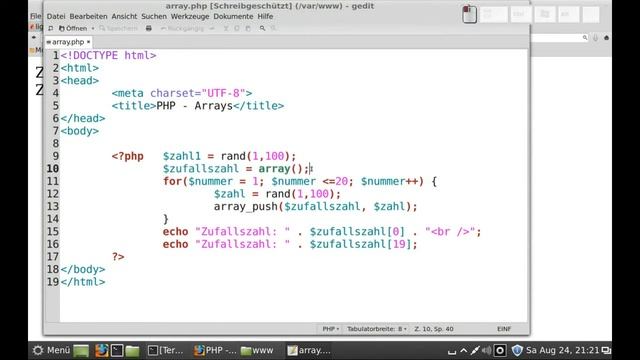This screenshot has height=360, width=640.
Task: Open the Tabulatorbreite dropdown in status bar
Action: point(376,329)
